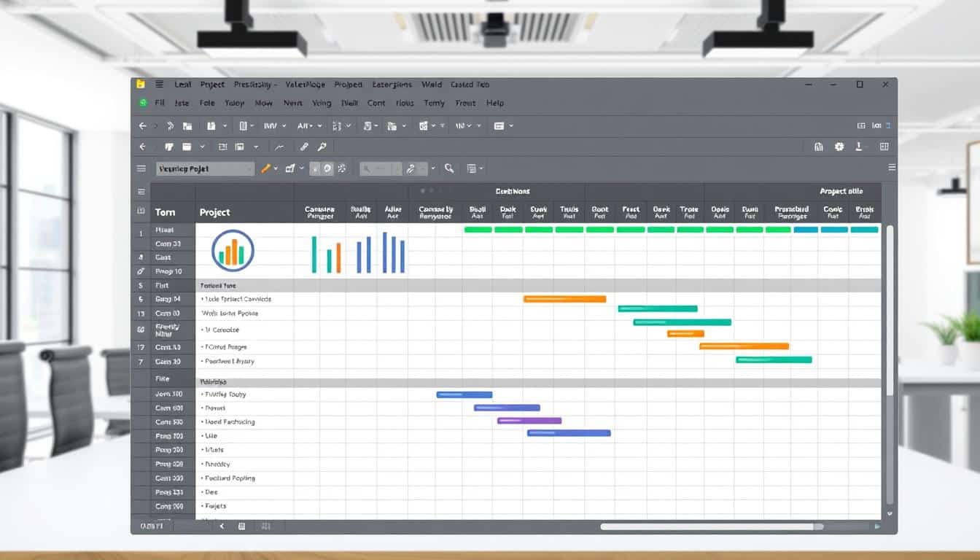Click the building icon left of gear
980x560 pixels.
tap(819, 147)
